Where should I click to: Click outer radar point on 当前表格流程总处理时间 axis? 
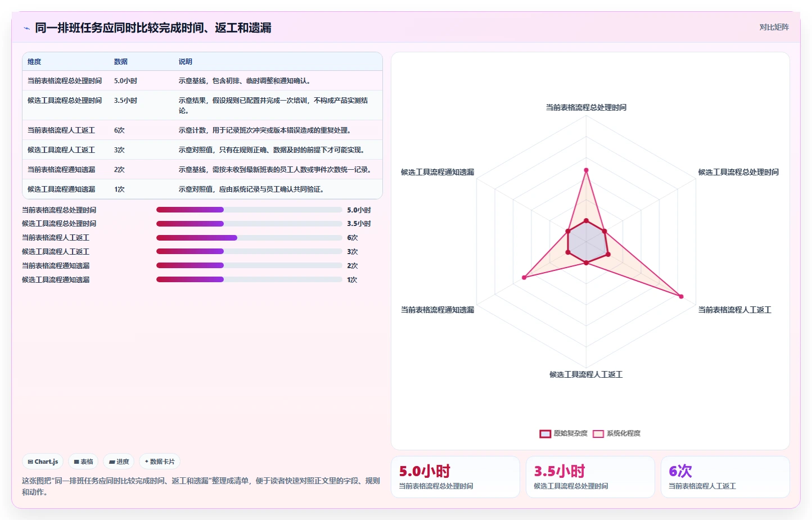(586, 170)
